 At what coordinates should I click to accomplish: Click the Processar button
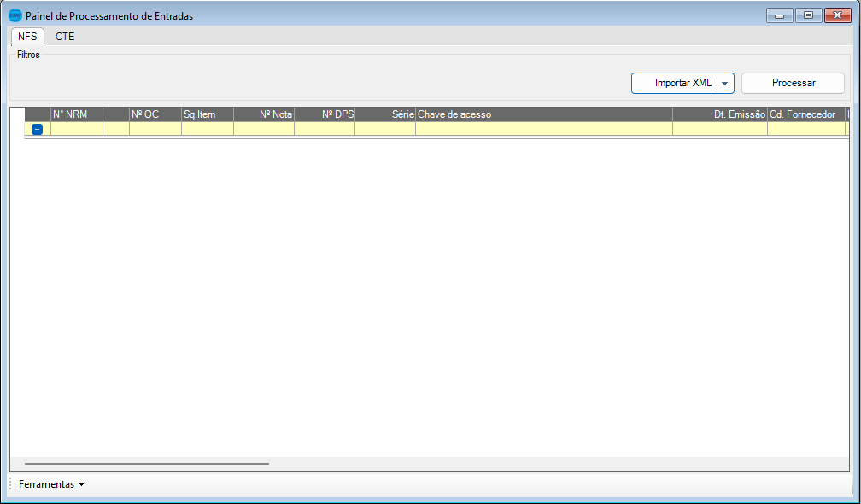pos(793,84)
